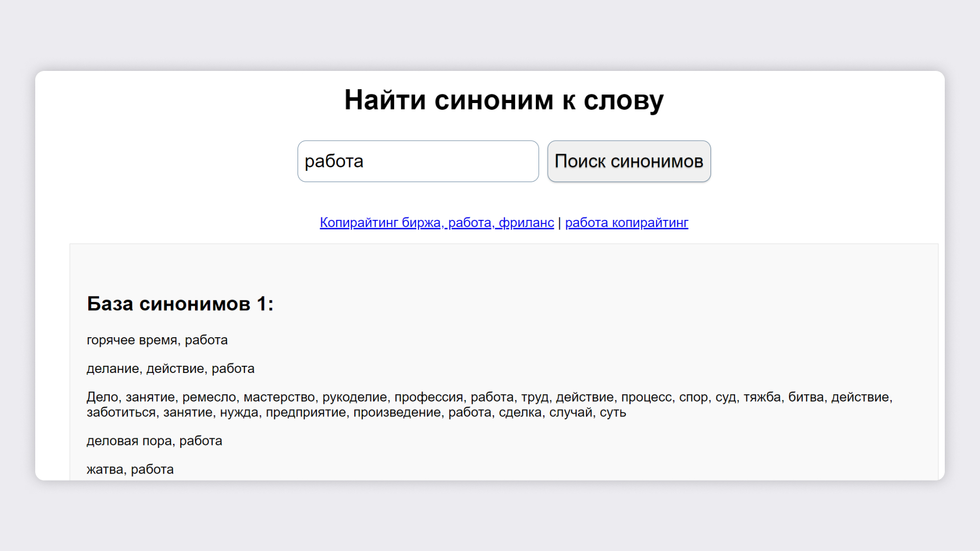Click the line "деловая пора, работа"

[x=155, y=441]
